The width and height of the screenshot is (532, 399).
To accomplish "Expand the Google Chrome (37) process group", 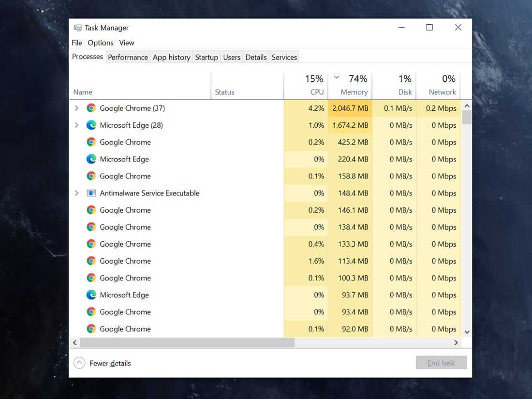I will pyautogui.click(x=76, y=108).
